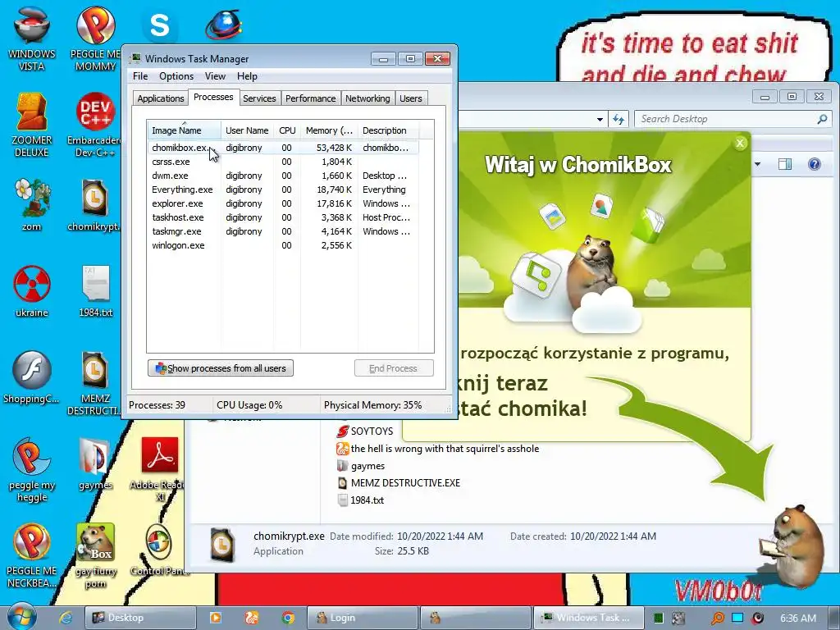
Task: Select the explorer.exe process row
Action: pos(283,203)
